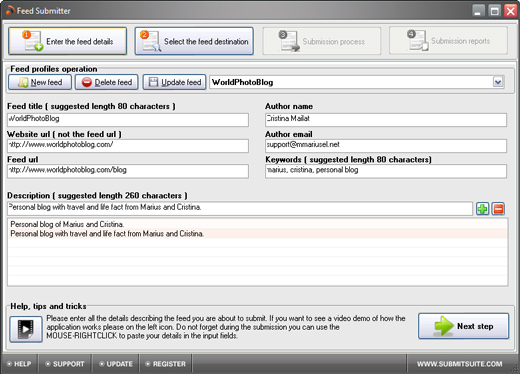Select 'Personal blog with travel and life fact' list row
The image size is (520, 374).
258,233
